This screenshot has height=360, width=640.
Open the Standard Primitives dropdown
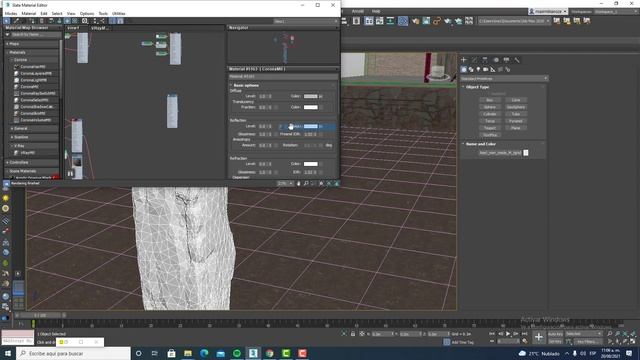click(x=504, y=78)
